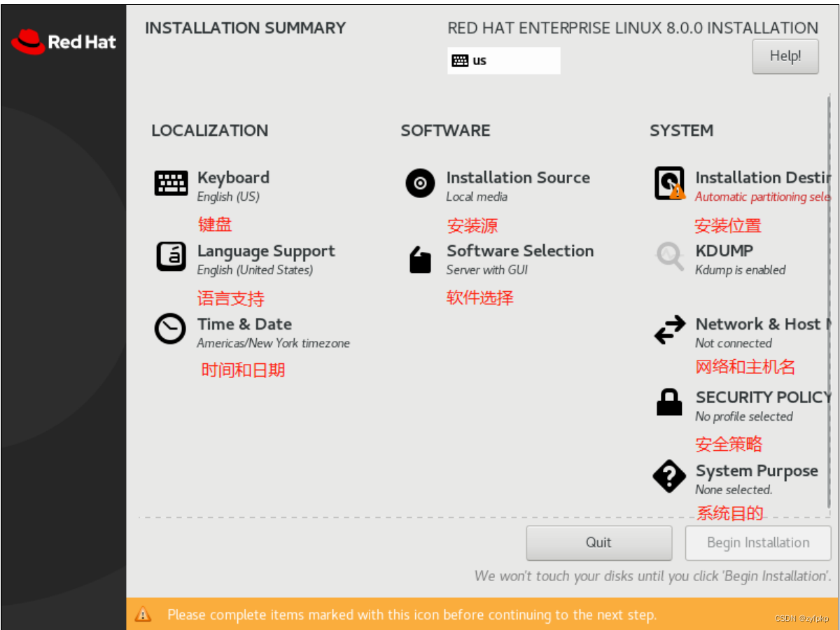Click the Red Hat logo
This screenshot has height=630, width=840.
tap(63, 42)
